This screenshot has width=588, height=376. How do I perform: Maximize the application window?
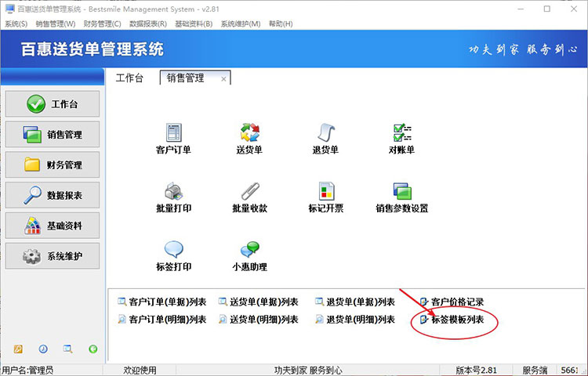point(547,9)
